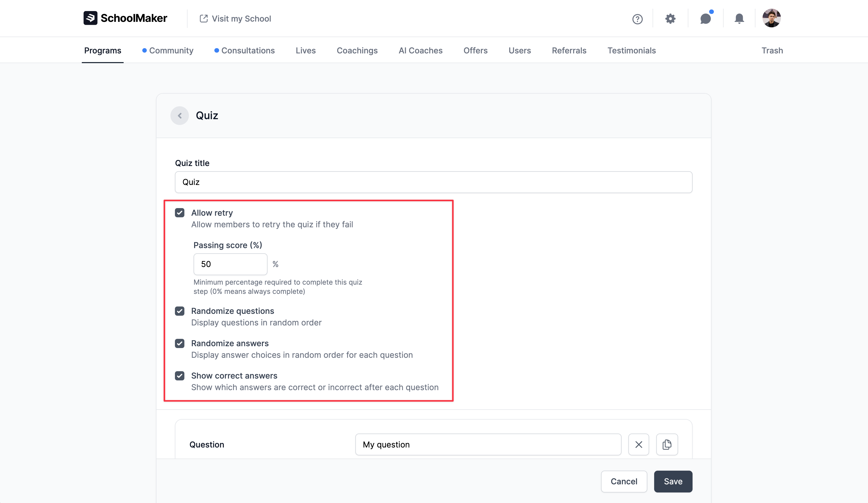The width and height of the screenshot is (868, 503).
Task: Open settings via the gear icon
Action: [670, 19]
